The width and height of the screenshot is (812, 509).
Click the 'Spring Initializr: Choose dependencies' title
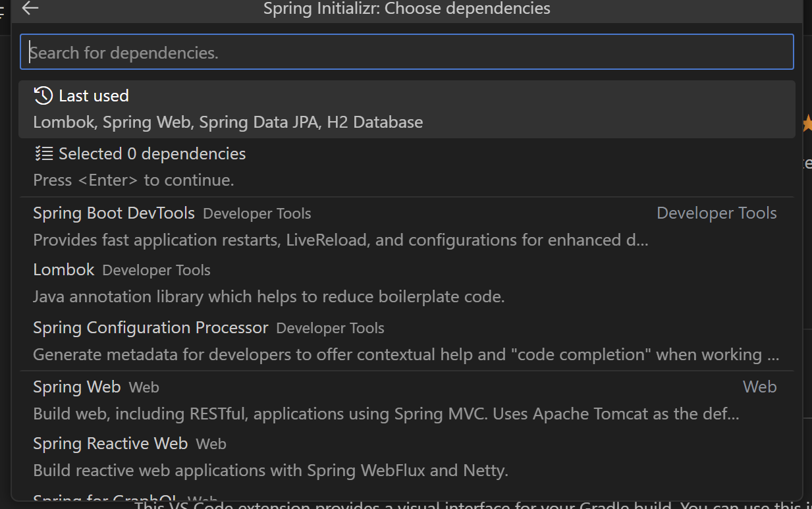click(406, 9)
